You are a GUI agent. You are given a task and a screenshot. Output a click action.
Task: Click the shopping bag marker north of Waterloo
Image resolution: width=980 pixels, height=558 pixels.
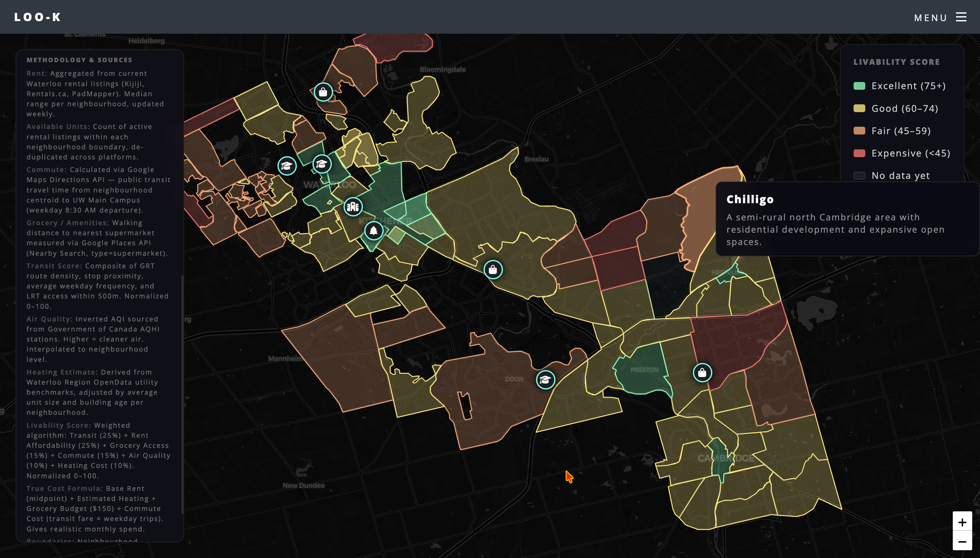pyautogui.click(x=323, y=92)
